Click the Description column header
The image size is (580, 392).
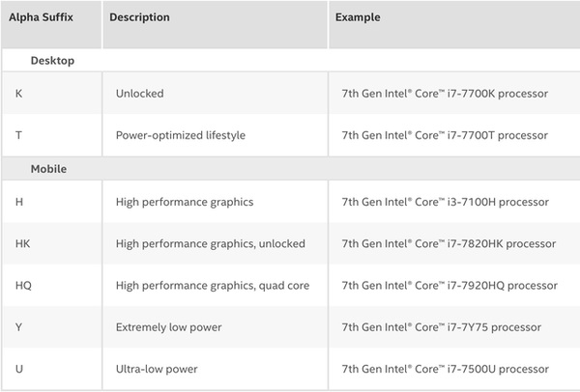[140, 17]
